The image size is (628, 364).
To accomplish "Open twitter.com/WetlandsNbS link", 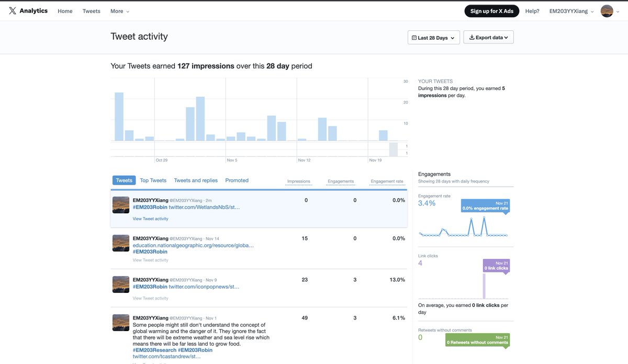I will coord(204,207).
